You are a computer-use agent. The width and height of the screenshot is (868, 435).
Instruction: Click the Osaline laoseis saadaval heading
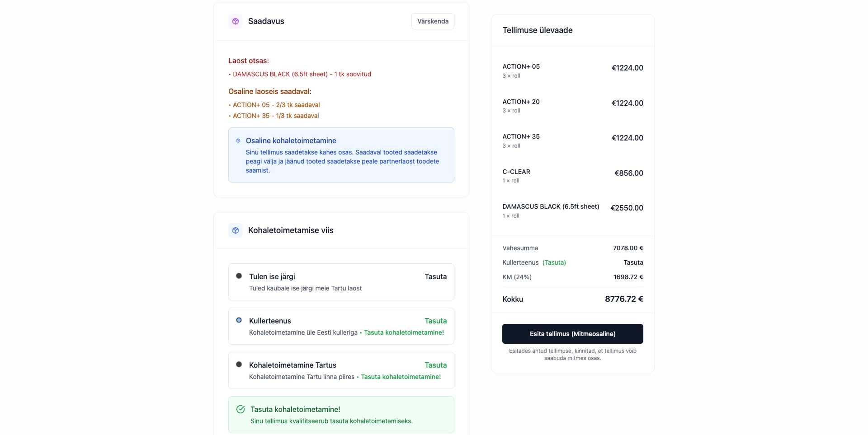(x=270, y=91)
